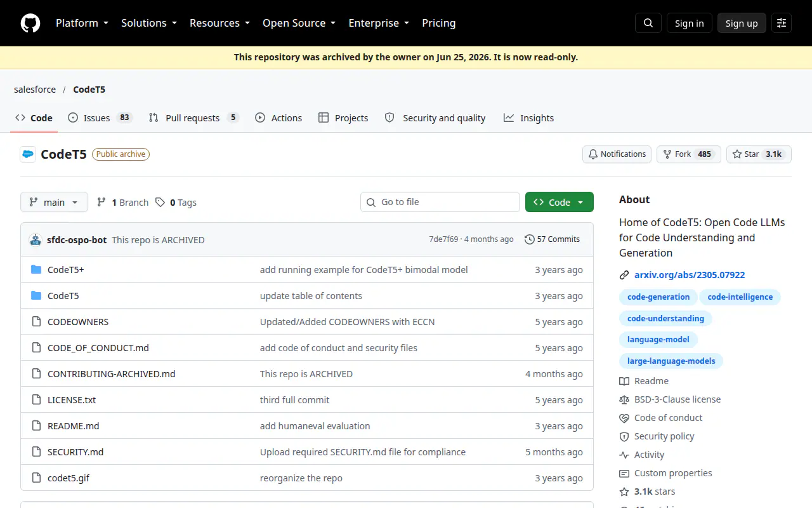The image size is (812, 508).
Task: Click the scale icon beside BSD-3-Clause license
Action: pos(624,399)
